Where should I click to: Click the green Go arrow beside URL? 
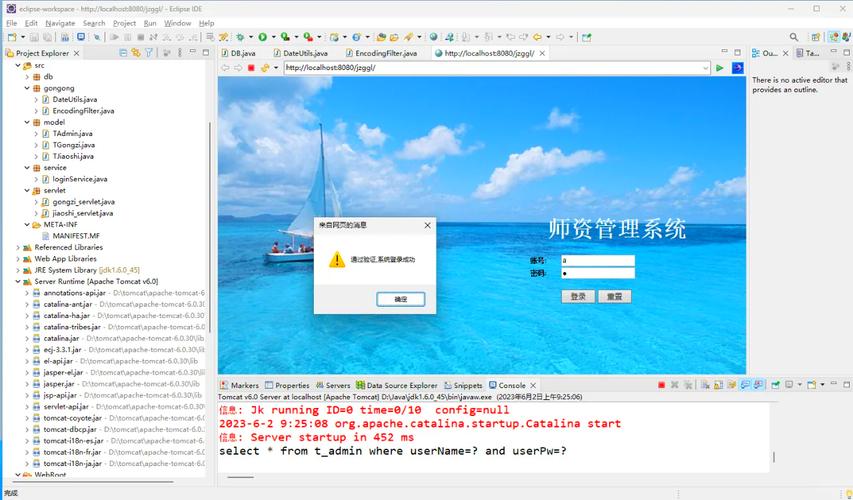click(720, 68)
